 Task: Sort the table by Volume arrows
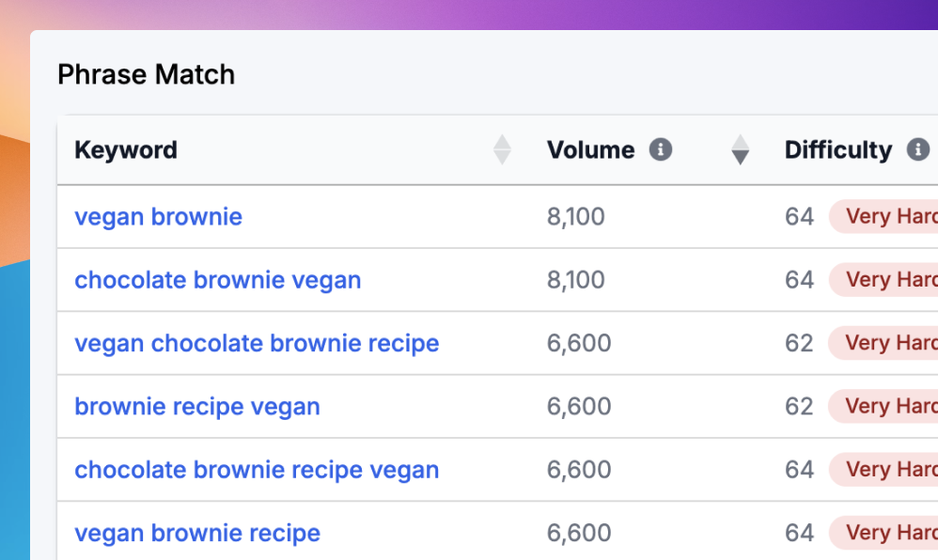point(741,150)
